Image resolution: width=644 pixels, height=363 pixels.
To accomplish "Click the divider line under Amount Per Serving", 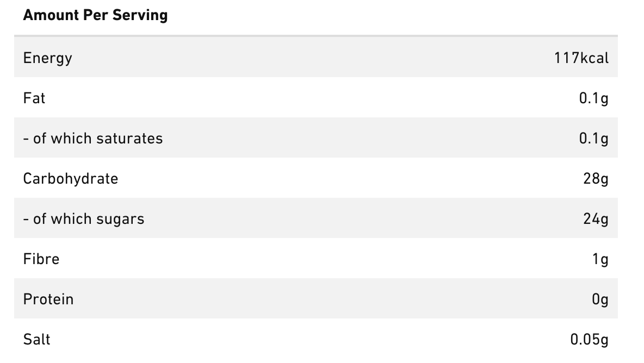I will (x=315, y=36).
